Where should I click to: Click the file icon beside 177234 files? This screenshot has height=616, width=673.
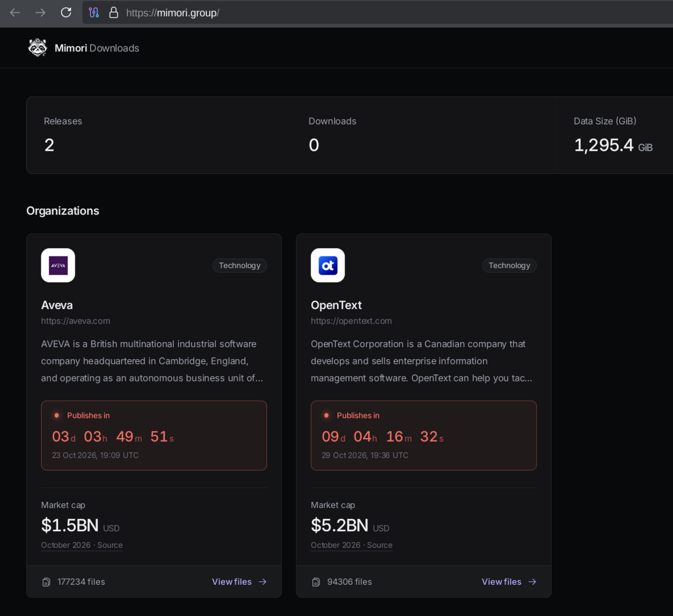tap(47, 582)
